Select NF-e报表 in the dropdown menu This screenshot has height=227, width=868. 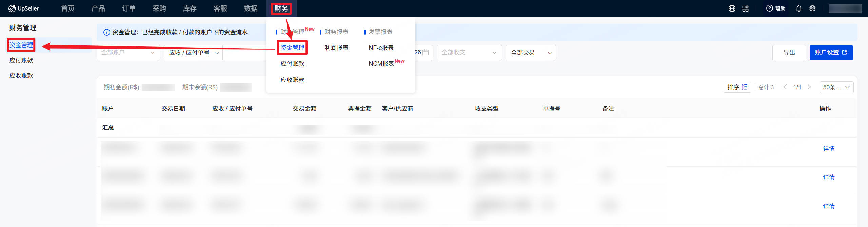381,48
